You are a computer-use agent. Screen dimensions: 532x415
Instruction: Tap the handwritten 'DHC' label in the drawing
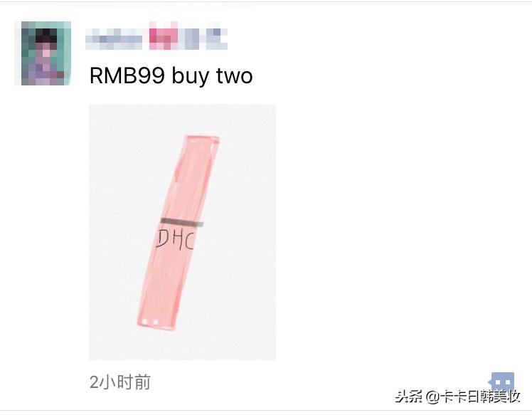click(x=175, y=239)
